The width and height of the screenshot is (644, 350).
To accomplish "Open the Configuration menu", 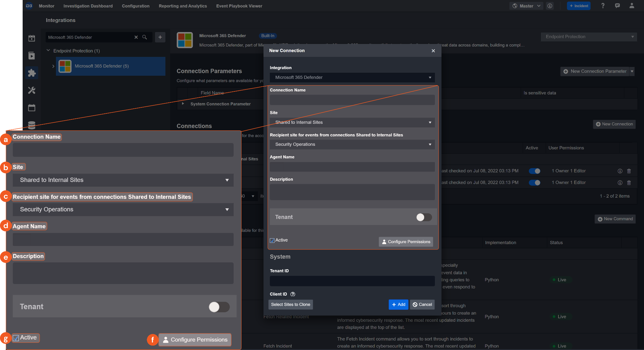I will 136,6.
